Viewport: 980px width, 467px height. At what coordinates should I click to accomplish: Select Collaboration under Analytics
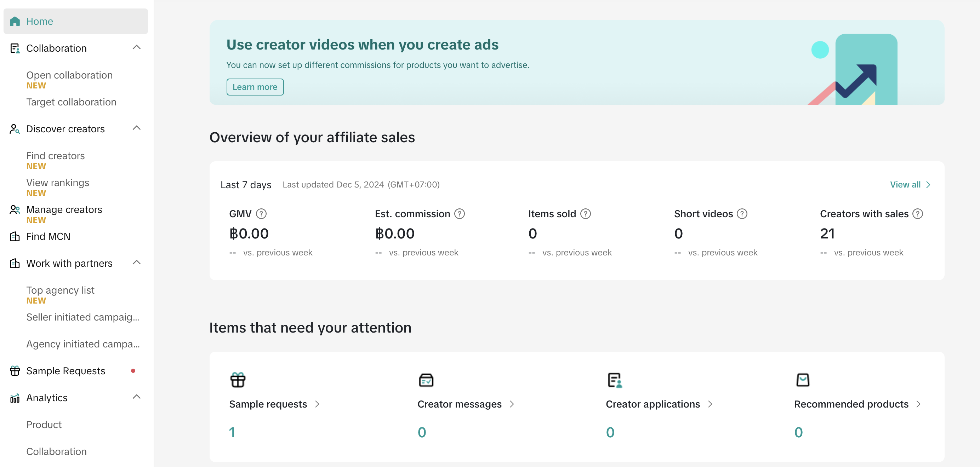tap(56, 451)
